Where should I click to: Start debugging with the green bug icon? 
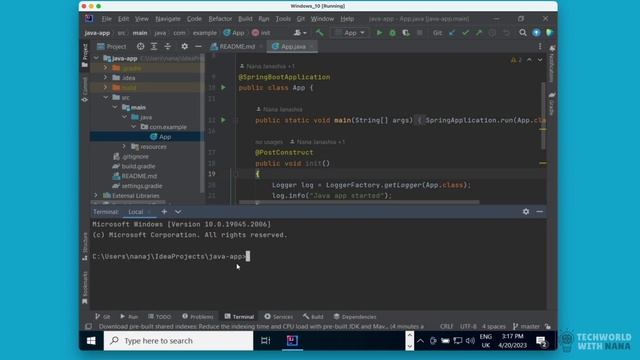coord(392,33)
